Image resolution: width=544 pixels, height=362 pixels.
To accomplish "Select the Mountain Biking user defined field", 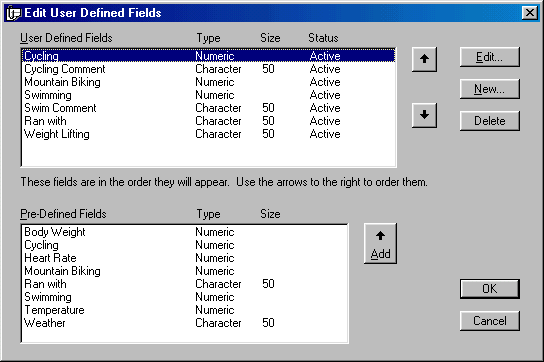I will [x=208, y=82].
